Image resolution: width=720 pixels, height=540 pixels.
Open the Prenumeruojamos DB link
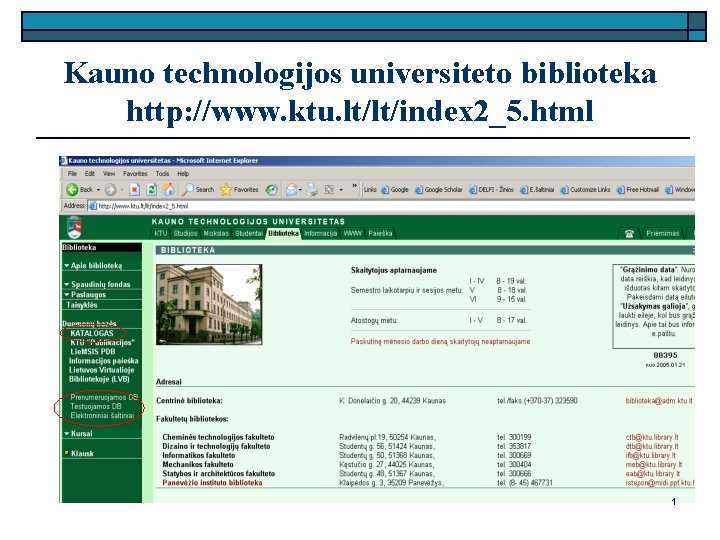[x=104, y=397]
